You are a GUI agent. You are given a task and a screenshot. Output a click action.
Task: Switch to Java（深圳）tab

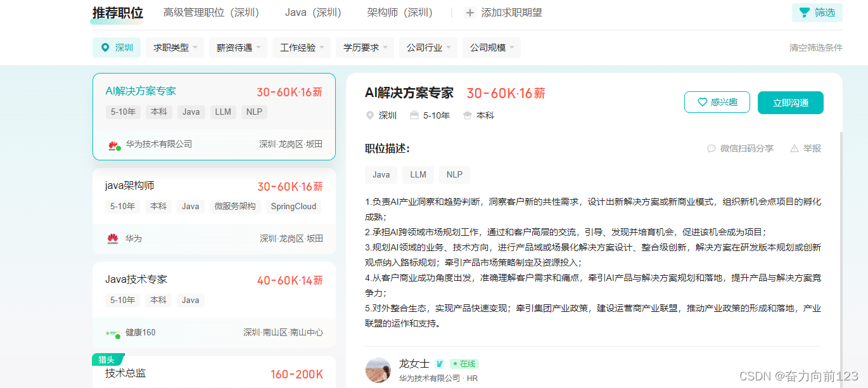(316, 13)
